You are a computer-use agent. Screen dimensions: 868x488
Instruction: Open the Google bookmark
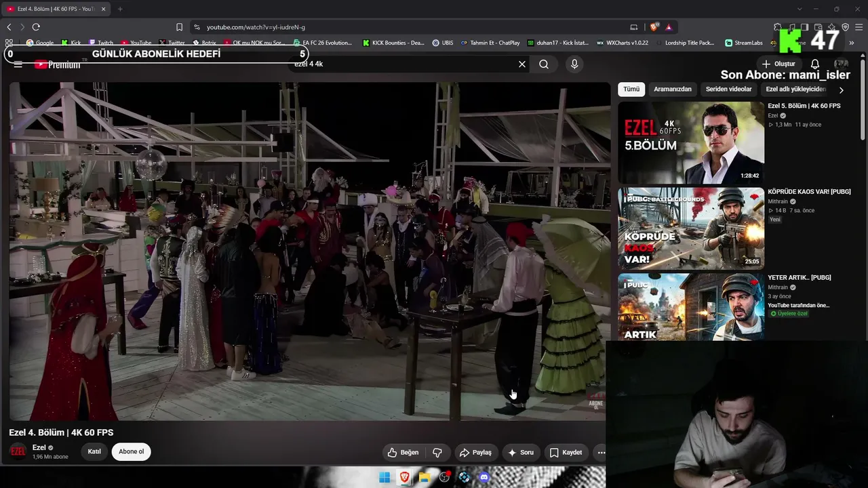[x=40, y=43]
